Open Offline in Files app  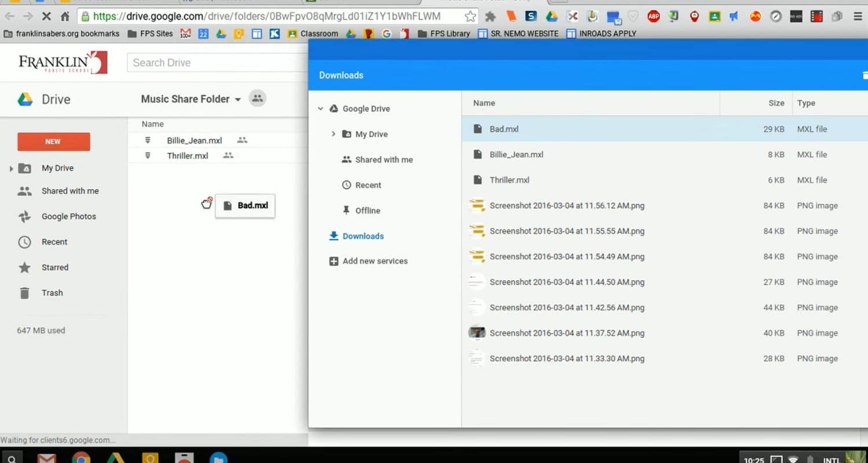pos(367,210)
